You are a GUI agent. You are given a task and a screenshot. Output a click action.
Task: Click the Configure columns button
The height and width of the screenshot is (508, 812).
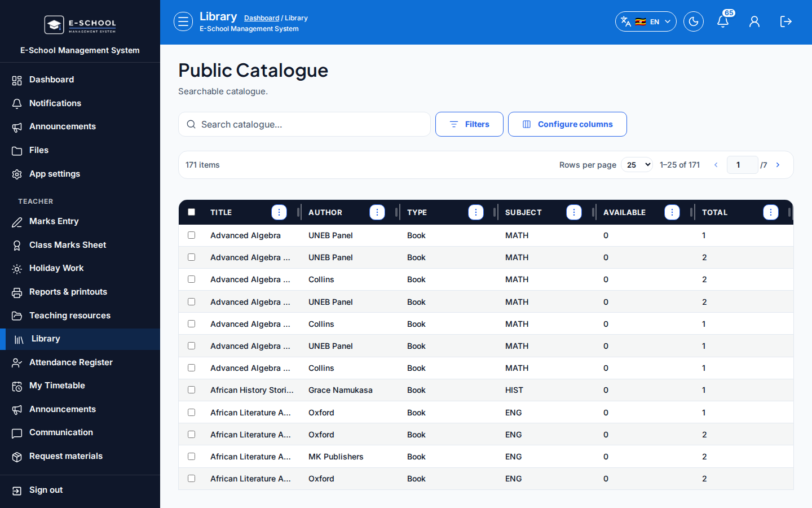[567, 124]
